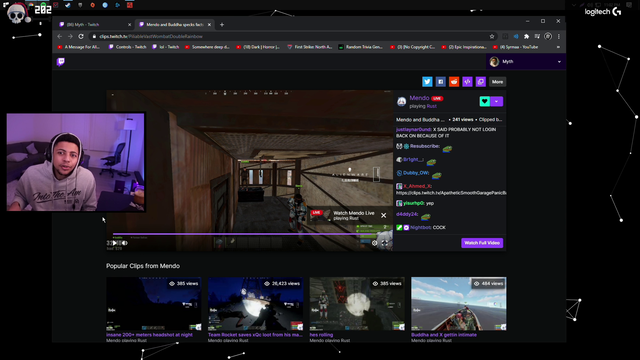The height and width of the screenshot is (360, 640).
Task: Open the 'hes rolling' clip thumbnail
Action: click(357, 304)
